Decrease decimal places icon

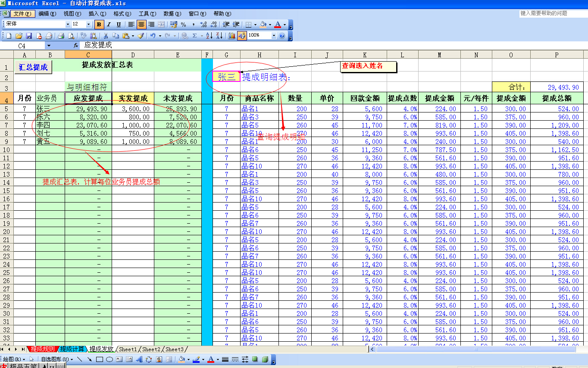point(214,25)
